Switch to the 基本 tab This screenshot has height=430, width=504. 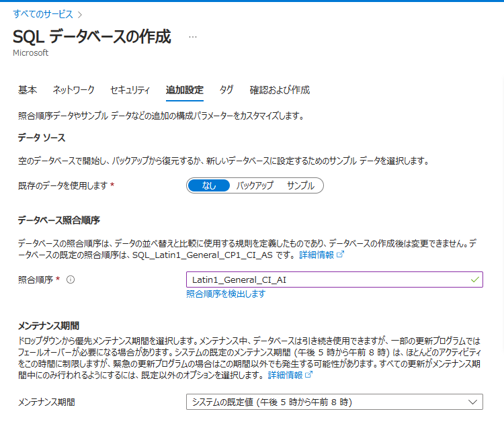28,90
